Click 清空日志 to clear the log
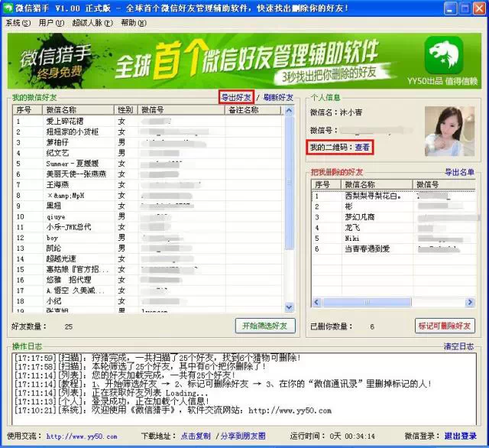This screenshot has width=489, height=448. [460, 347]
